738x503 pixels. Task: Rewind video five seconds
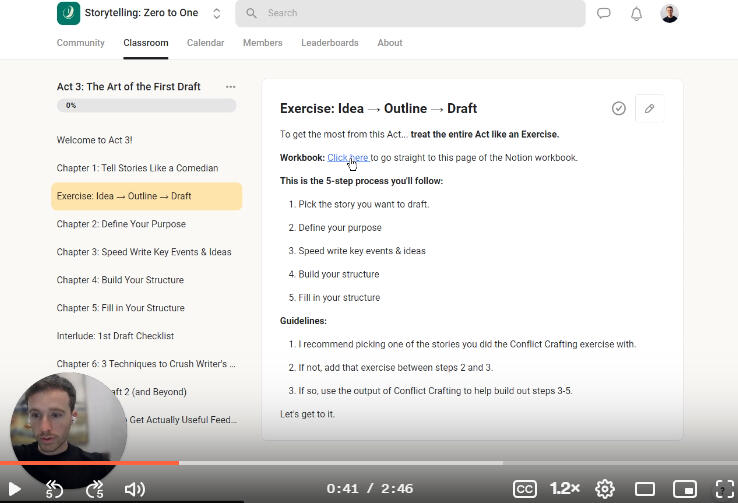[55, 488]
